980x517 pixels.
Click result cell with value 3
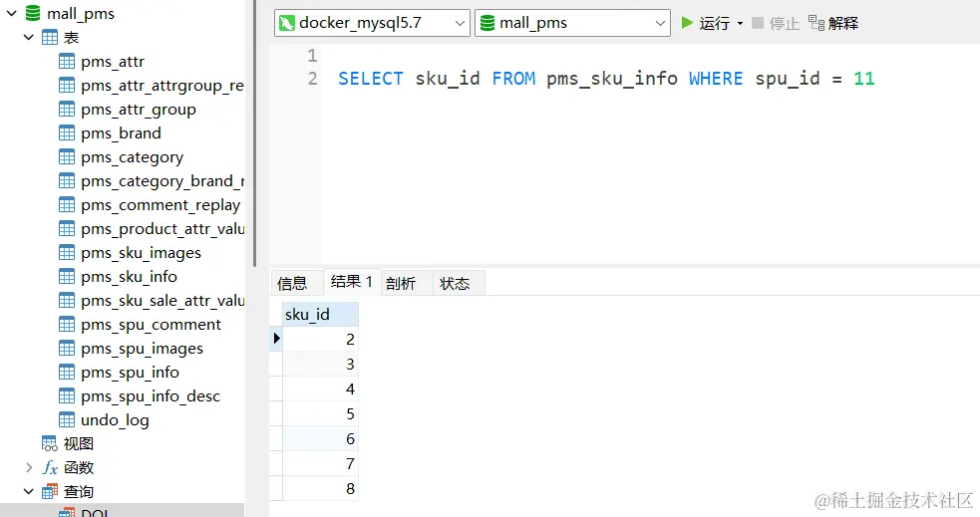[321, 364]
